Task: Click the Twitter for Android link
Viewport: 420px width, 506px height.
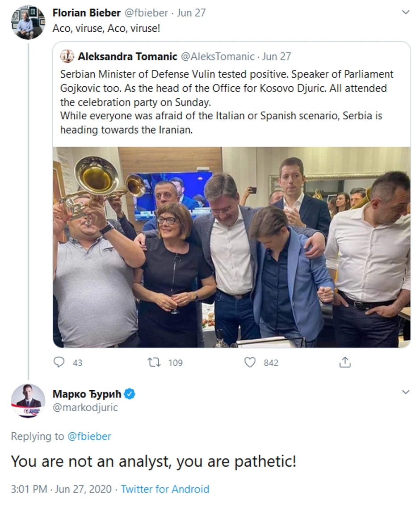Action: pyautogui.click(x=165, y=489)
